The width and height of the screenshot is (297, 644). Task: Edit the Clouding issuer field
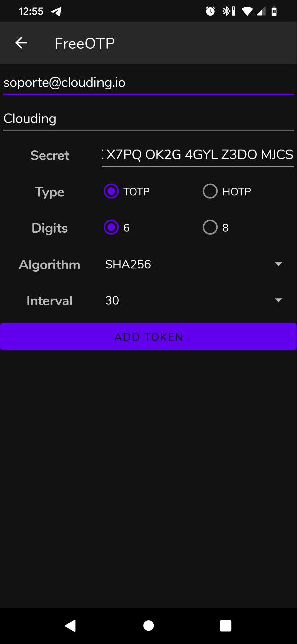point(148,119)
